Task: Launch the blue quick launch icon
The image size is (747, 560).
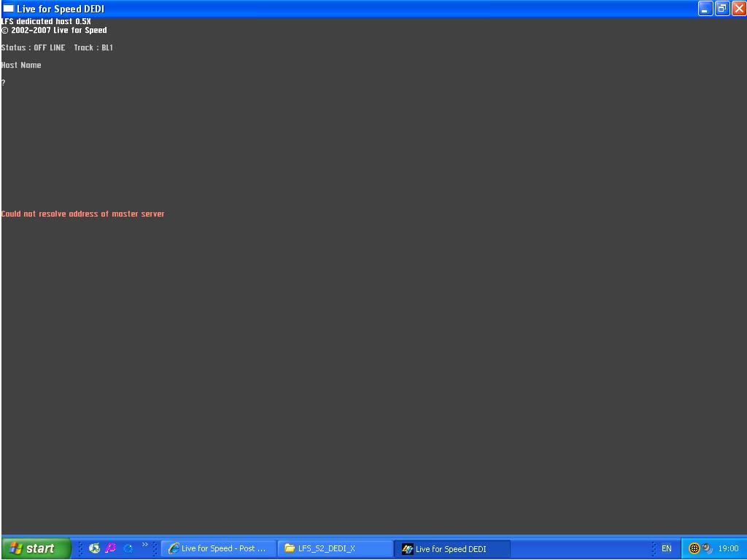Action: click(x=128, y=548)
